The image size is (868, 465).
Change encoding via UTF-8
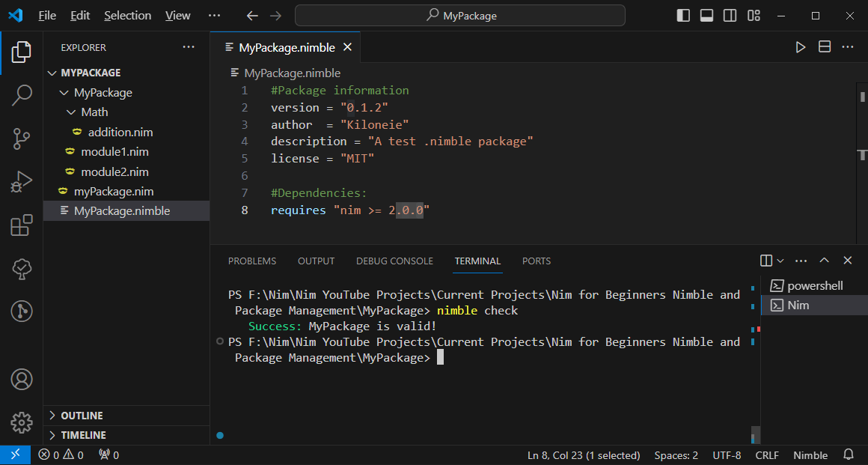click(727, 455)
